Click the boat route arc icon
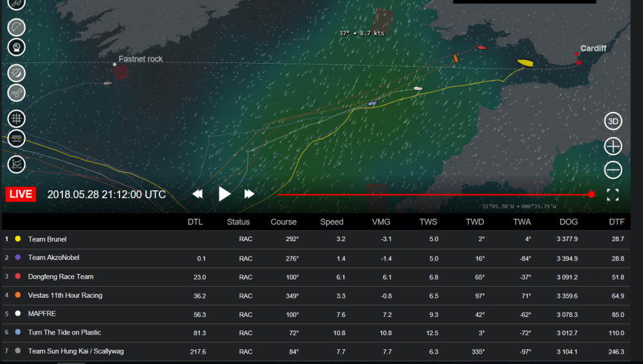Viewport: 643px width, 364px height. [x=17, y=27]
